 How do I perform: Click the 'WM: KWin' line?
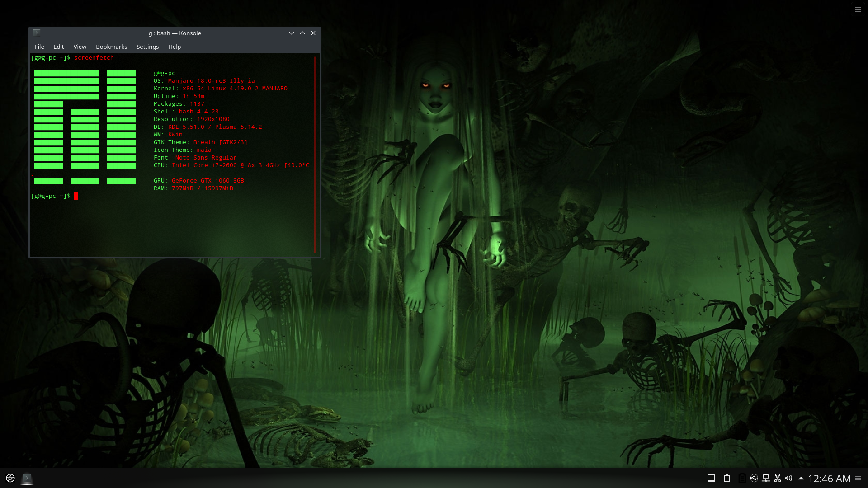[168, 135]
